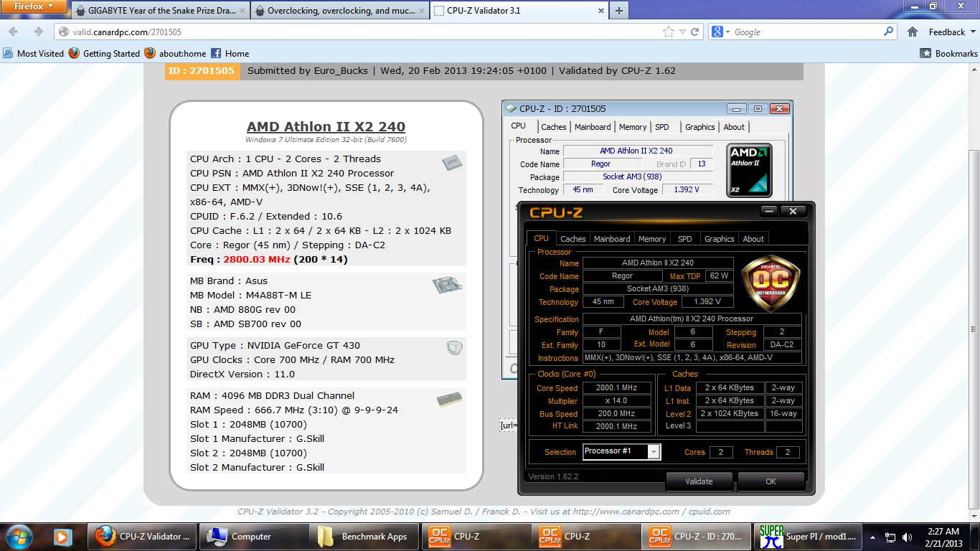Viewport: 980px width, 551px height.
Task: Click the Gigabyte OC Motherboard badge logo
Action: coord(771,283)
